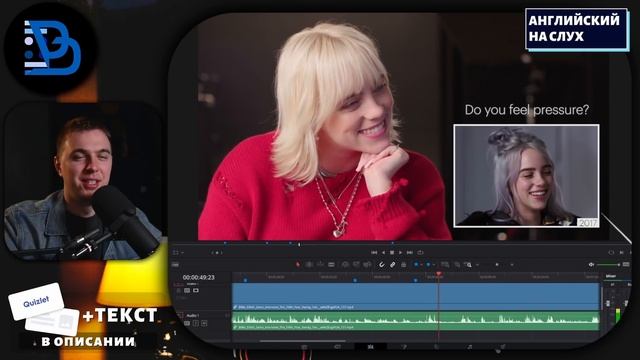Toggle auto track selector on Video 1
Viewport: 640px width, 360px height.
(187, 290)
